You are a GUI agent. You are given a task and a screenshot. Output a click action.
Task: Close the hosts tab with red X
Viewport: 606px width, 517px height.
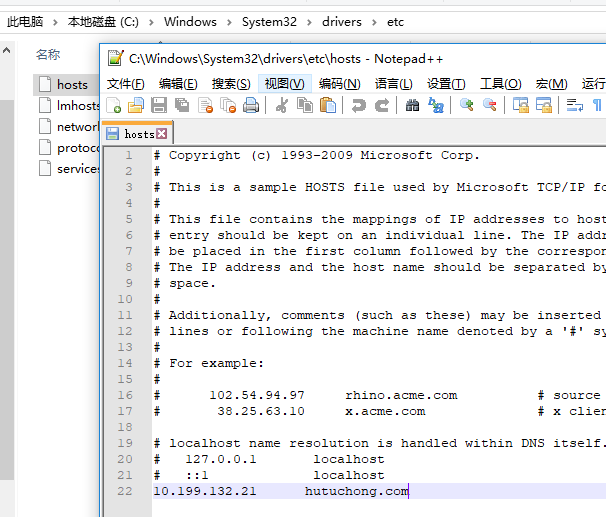(162, 134)
